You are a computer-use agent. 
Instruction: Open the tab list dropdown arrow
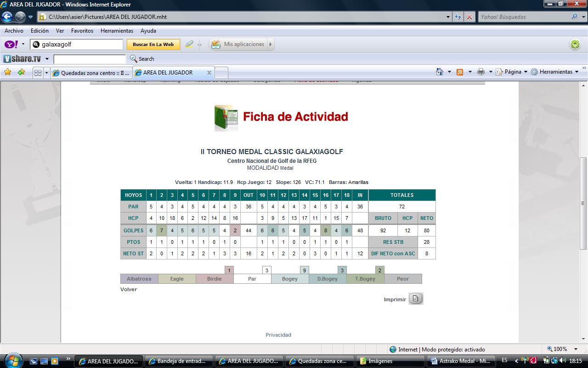coord(46,73)
